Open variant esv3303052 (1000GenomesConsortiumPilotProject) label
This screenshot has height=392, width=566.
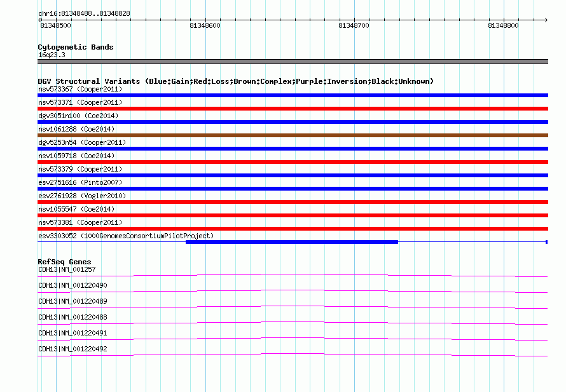(126, 236)
